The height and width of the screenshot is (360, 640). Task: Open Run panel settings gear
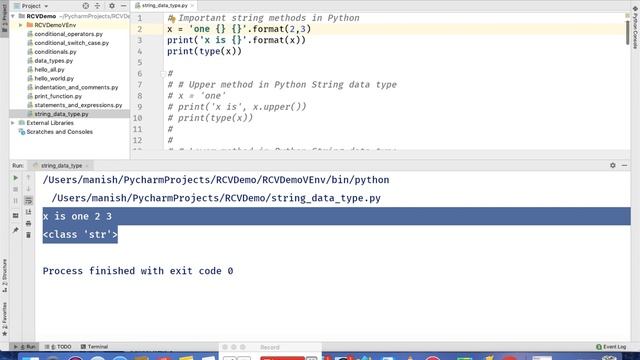pyautogui.click(x=613, y=165)
